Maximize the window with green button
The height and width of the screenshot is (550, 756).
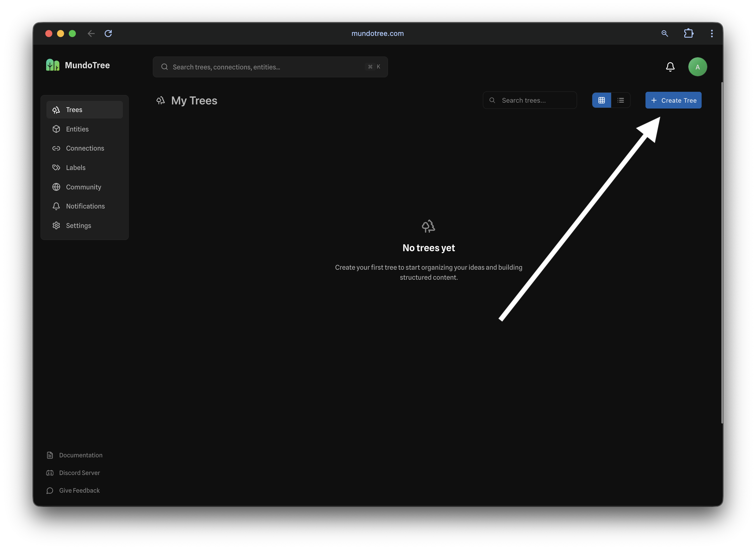pyautogui.click(x=72, y=33)
